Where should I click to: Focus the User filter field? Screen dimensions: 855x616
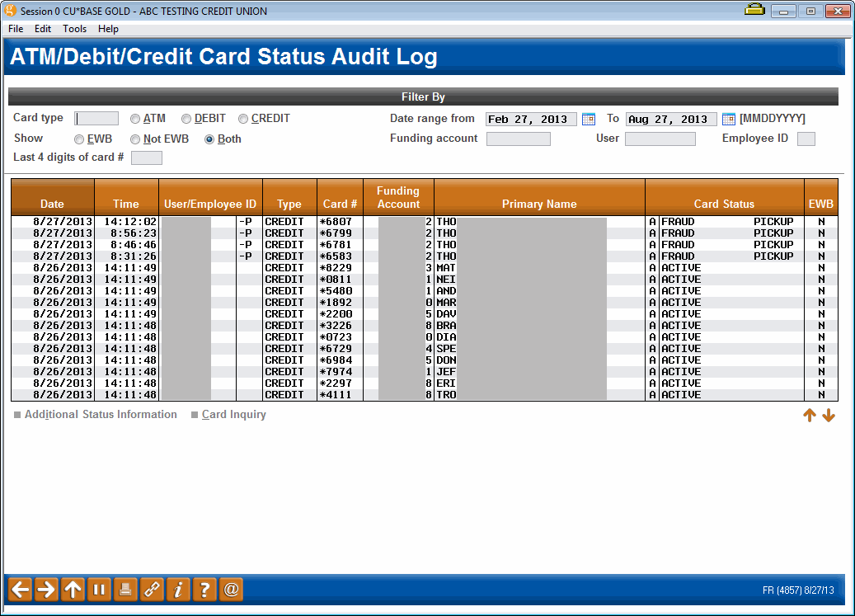click(660, 139)
